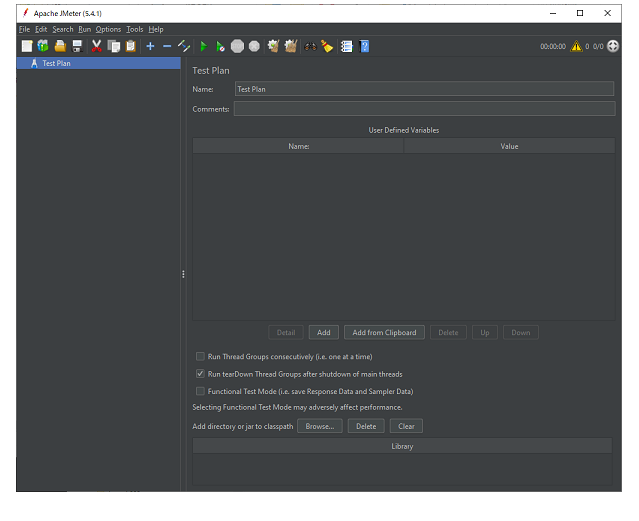This screenshot has height=521, width=639.
Task: Click the Down button
Action: pos(521,332)
